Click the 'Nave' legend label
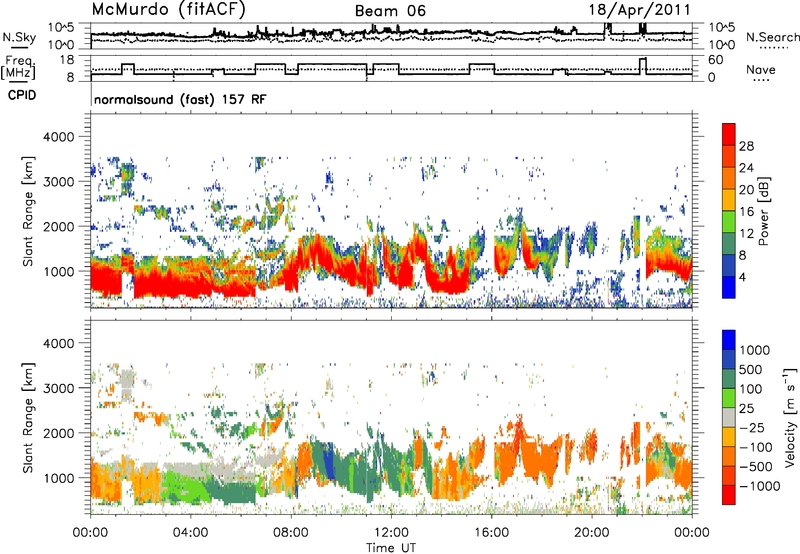 point(761,69)
